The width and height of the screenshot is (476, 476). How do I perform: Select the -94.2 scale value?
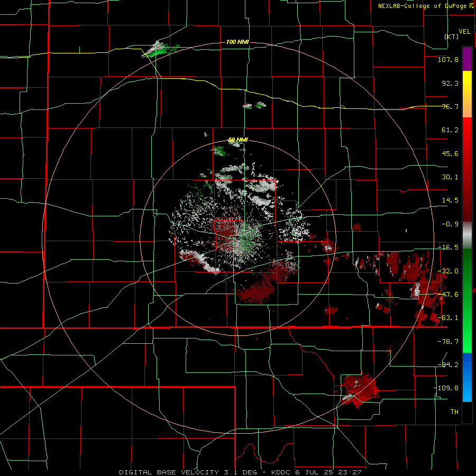tap(448, 364)
